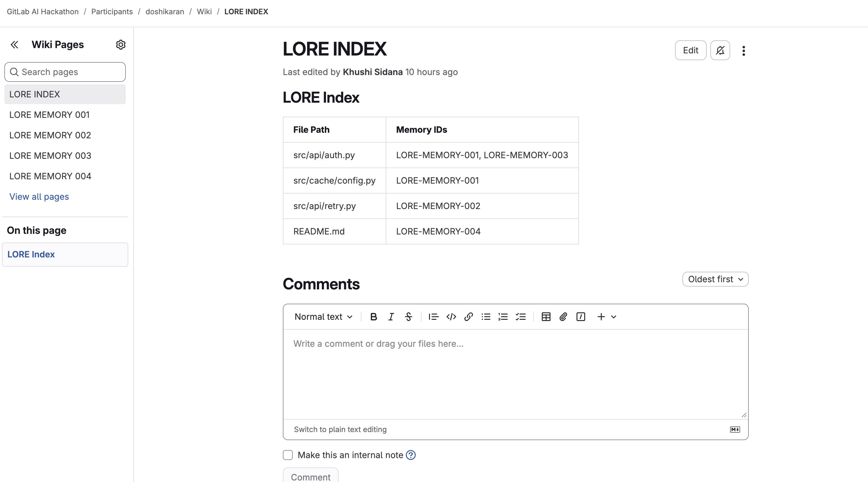This screenshot has width=868, height=482.
Task: Click the attach file paperclip icon
Action: coord(563,317)
